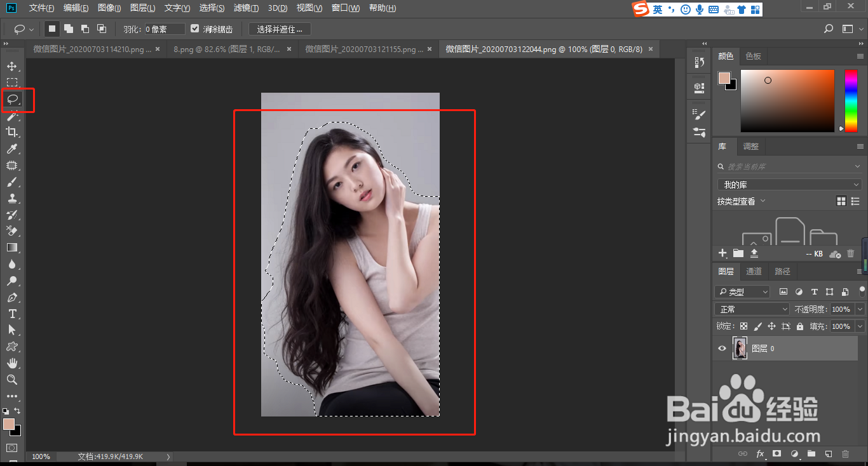The height and width of the screenshot is (466, 868).
Task: Select the Path Selection tool
Action: coord(11,330)
